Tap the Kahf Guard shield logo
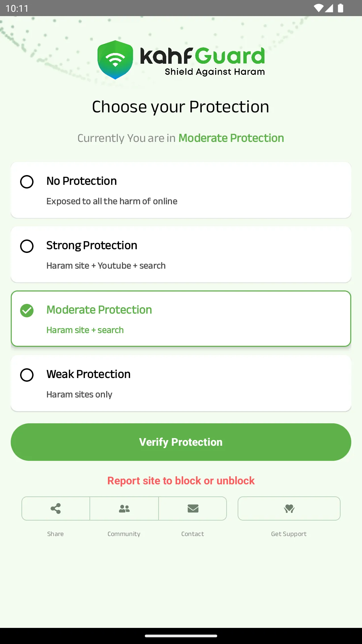This screenshot has width=362, height=644. (x=116, y=60)
